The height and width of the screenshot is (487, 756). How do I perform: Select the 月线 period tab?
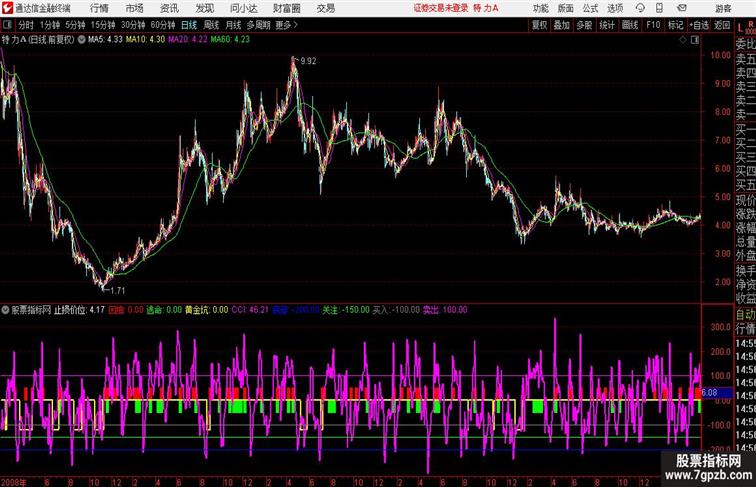(x=233, y=25)
